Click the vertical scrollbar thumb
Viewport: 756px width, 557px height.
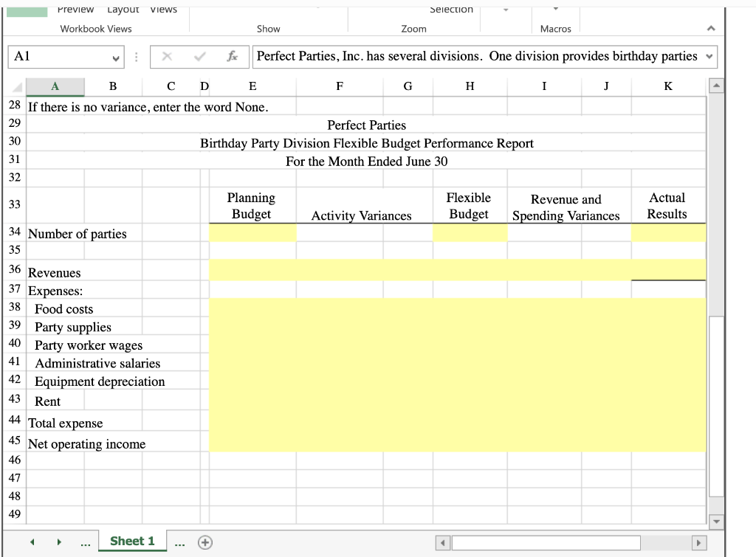(716, 406)
